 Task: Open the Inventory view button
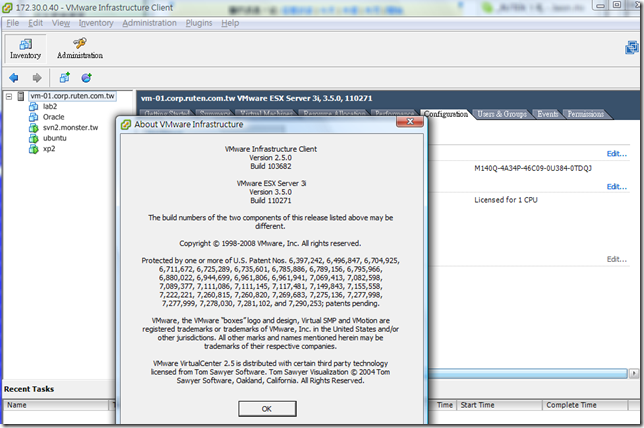tap(25, 48)
